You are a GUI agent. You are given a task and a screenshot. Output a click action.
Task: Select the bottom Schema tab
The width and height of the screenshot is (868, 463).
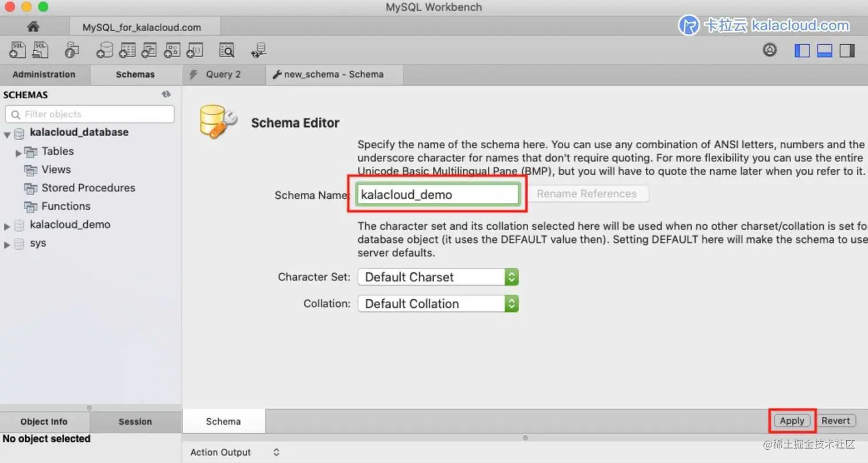pyautogui.click(x=223, y=421)
